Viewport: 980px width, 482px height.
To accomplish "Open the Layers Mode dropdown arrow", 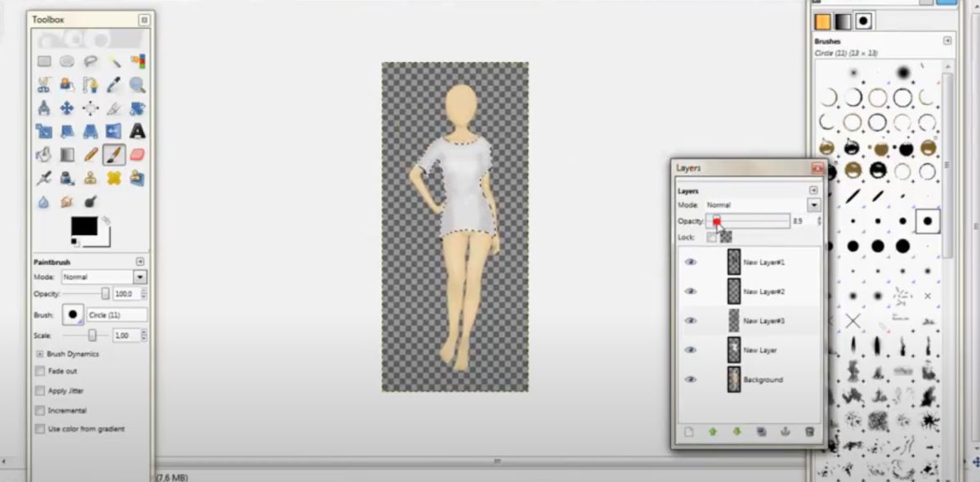I will [x=813, y=205].
